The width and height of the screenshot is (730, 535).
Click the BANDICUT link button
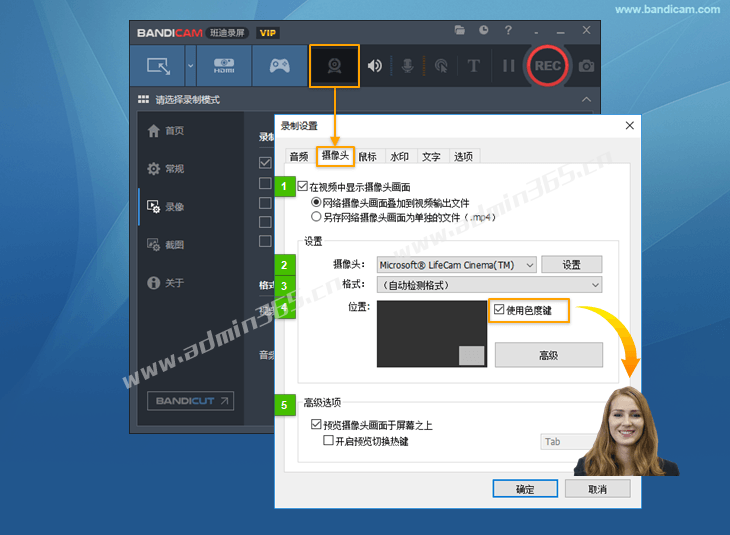pos(190,401)
